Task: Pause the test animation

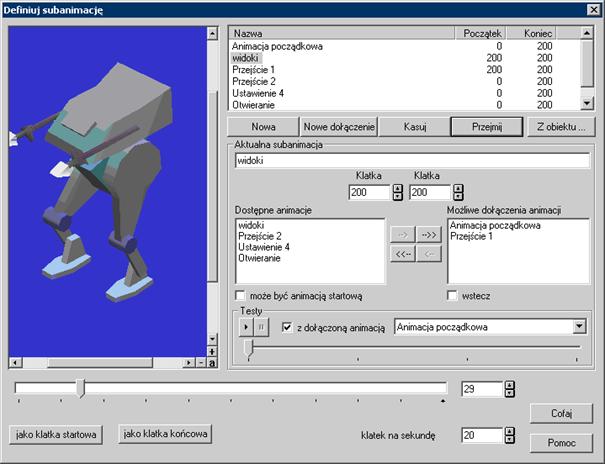Action: point(261,327)
